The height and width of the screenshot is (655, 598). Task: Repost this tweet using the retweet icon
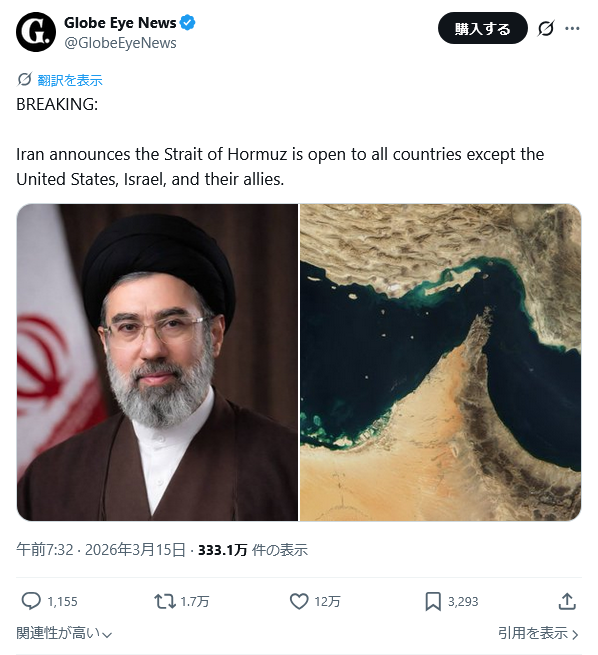coord(165,602)
